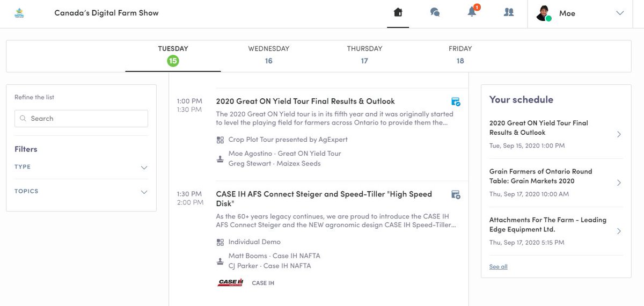The height and width of the screenshot is (306, 644).
Task: Click the CJ Parker · Case IH NAFTA speaker
Action: point(269,266)
